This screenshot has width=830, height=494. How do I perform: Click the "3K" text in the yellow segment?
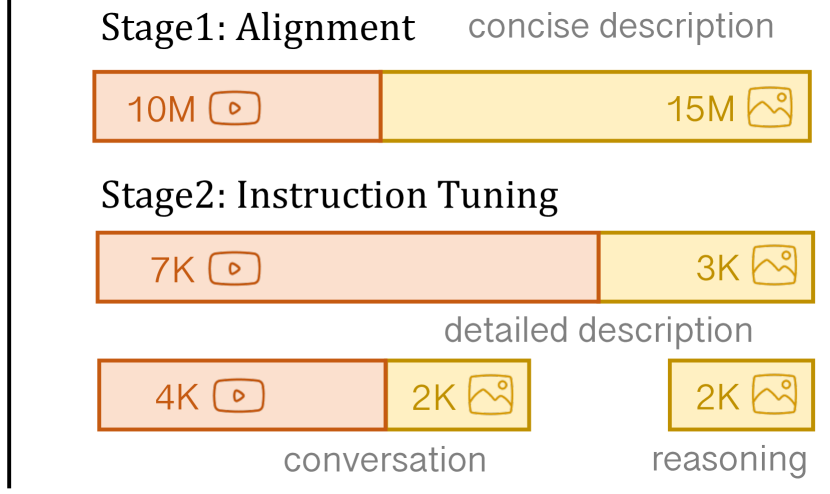pos(717,268)
